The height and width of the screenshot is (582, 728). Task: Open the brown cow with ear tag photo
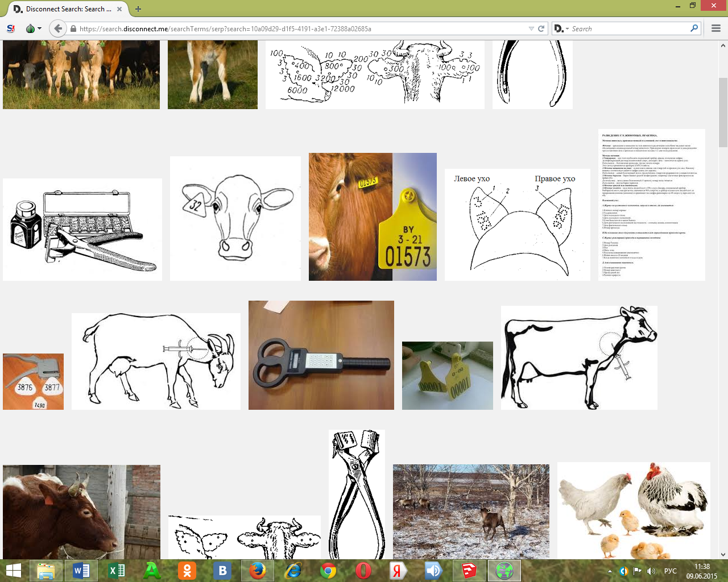81,512
